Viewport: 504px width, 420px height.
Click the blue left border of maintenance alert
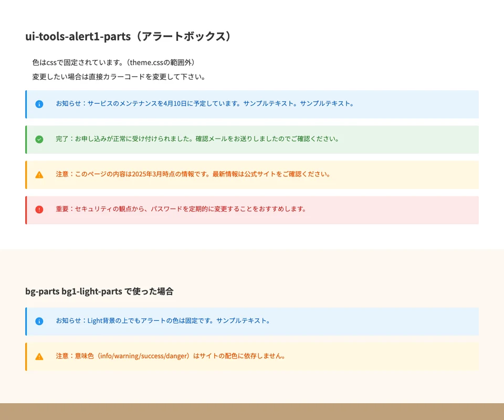coord(26,104)
